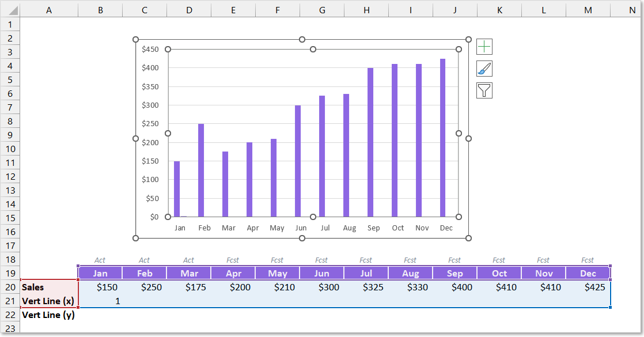Select the Act label above February

(x=144, y=260)
